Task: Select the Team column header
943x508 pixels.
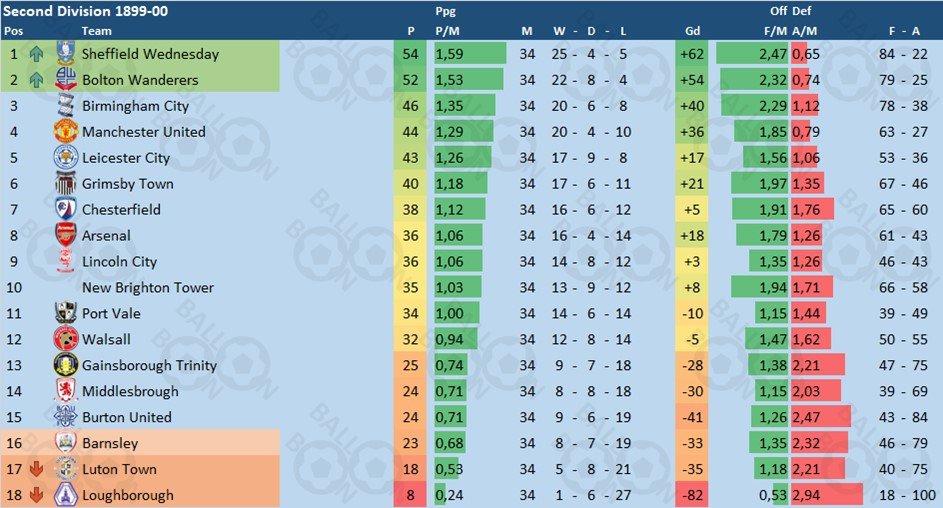Action: 97,31
